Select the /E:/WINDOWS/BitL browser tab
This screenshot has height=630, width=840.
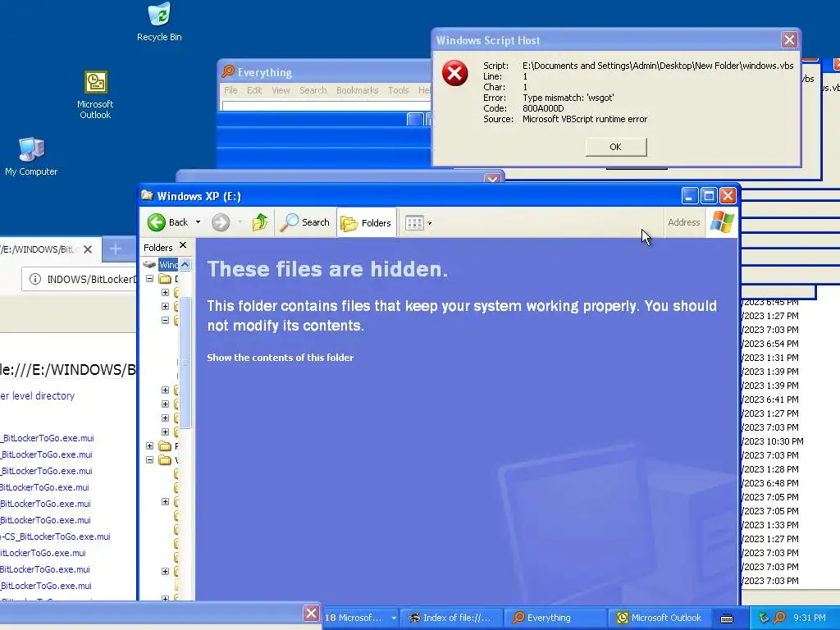[x=40, y=249]
